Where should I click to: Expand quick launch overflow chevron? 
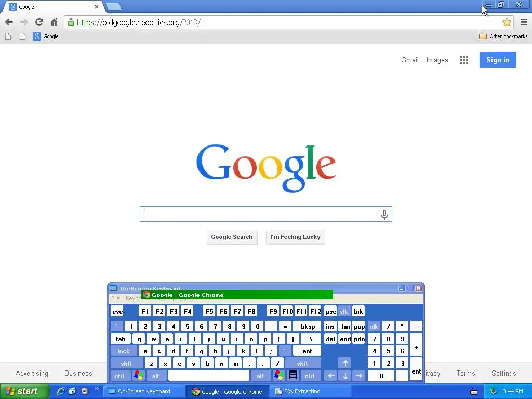click(x=97, y=389)
